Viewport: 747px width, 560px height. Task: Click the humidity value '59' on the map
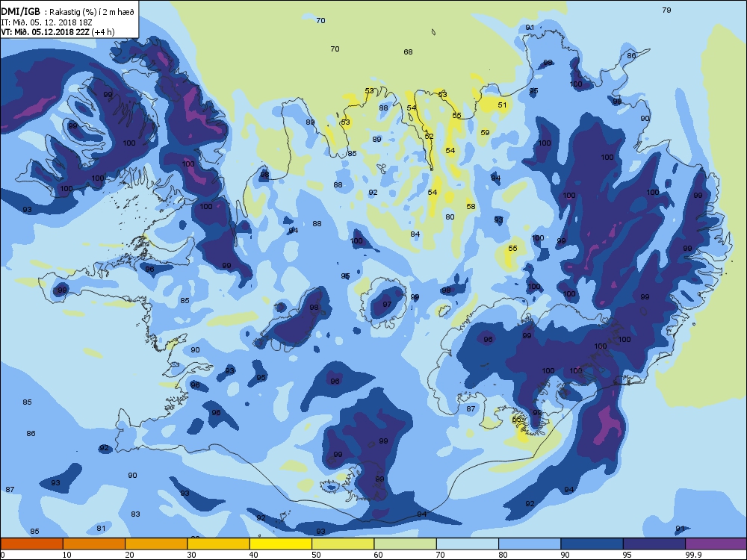click(485, 132)
